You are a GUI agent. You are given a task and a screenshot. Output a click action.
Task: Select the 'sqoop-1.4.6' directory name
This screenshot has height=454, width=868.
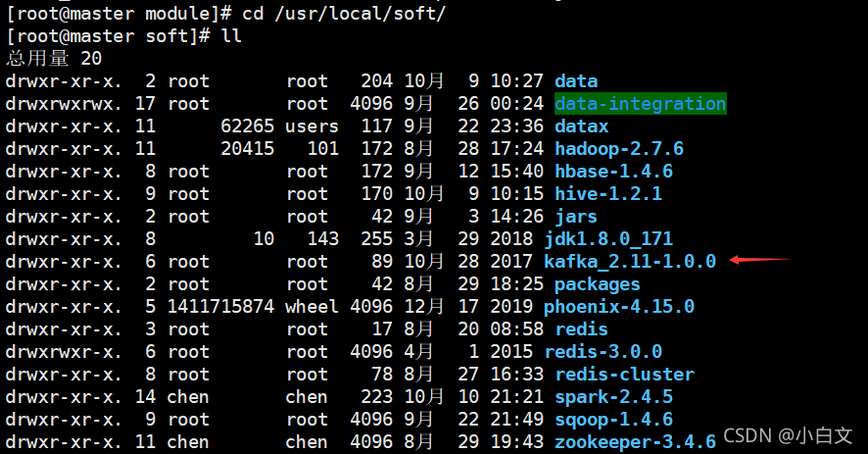(x=614, y=420)
